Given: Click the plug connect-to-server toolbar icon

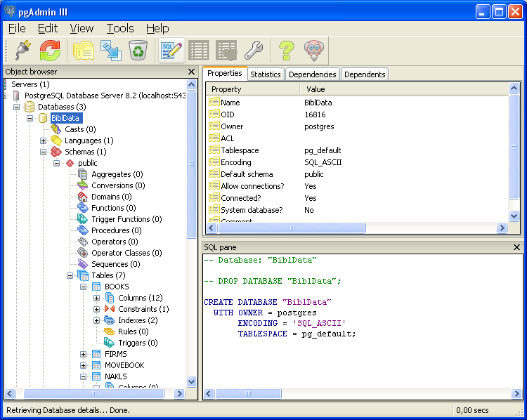Looking at the screenshot, I should click(x=23, y=51).
